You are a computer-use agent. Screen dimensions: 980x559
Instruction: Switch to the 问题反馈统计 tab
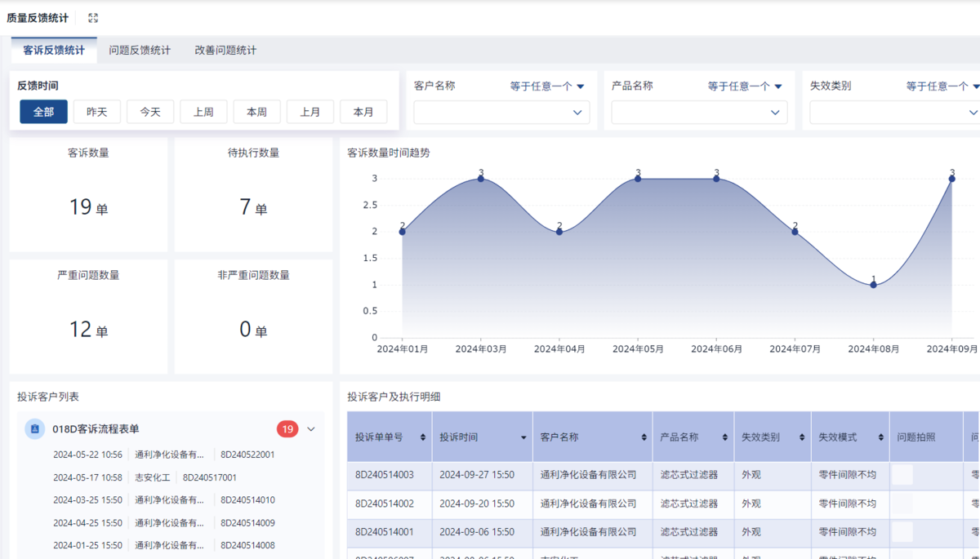pos(140,50)
